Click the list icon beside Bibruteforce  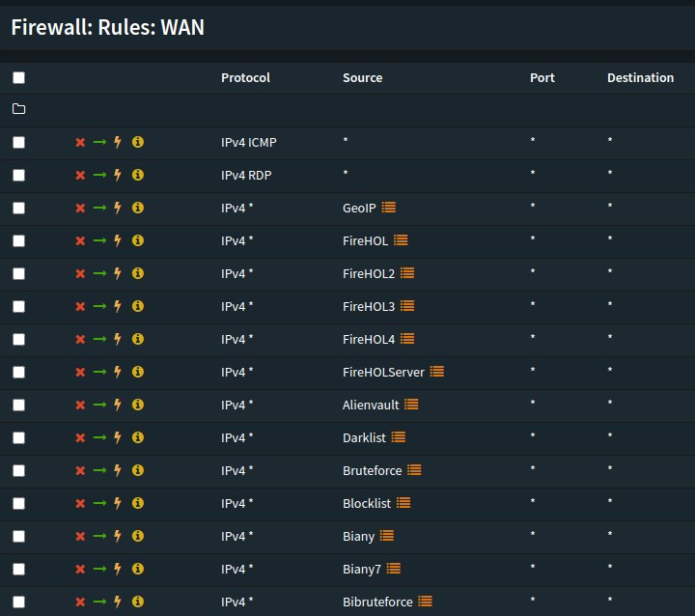tap(425, 602)
